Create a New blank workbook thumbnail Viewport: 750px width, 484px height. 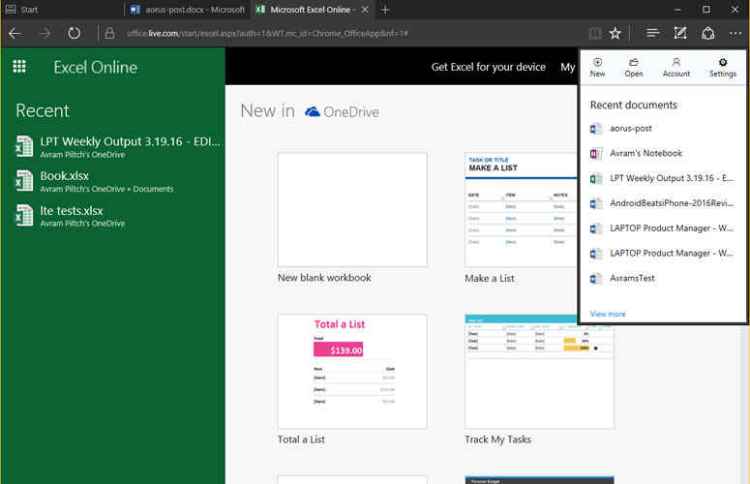click(x=353, y=209)
